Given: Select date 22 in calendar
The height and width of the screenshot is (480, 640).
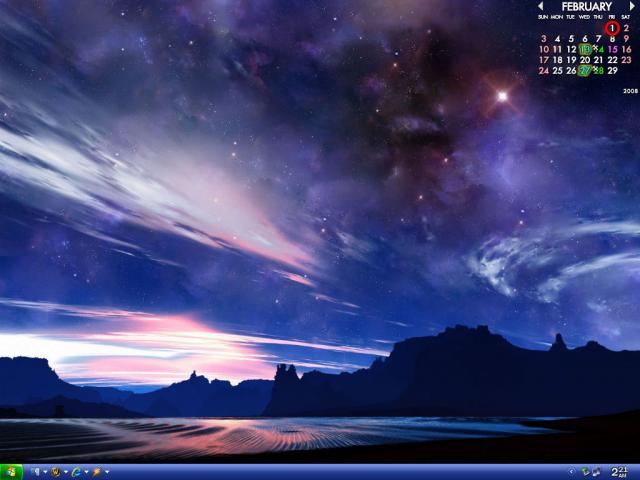Looking at the screenshot, I should pyautogui.click(x=613, y=60).
